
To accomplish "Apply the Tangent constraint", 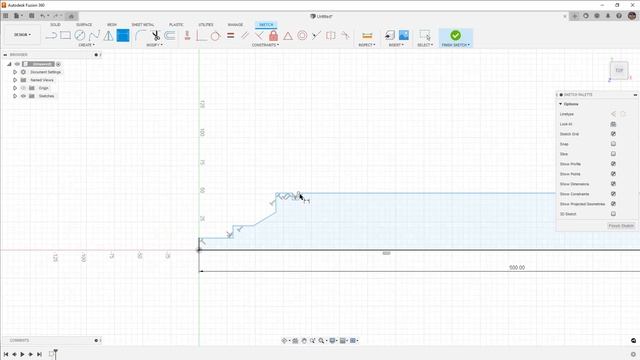I will 216,36.
